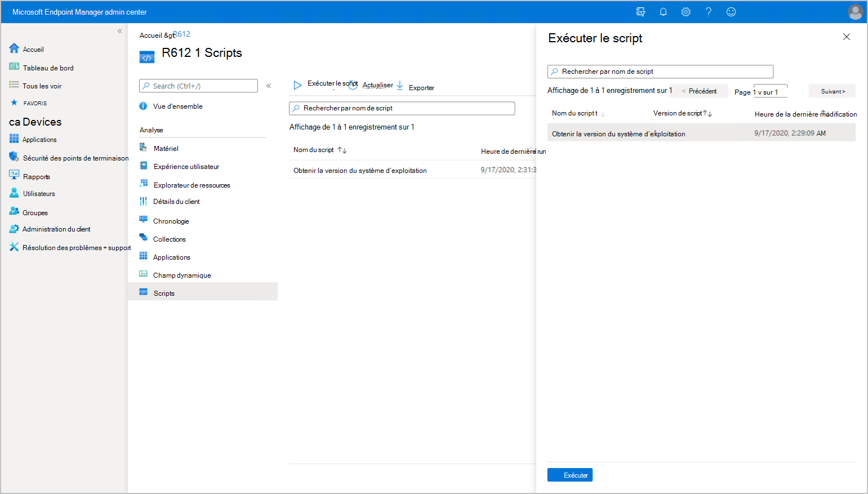Open Groupes in the sidebar
Screen dimensions: 868x494
click(35, 213)
